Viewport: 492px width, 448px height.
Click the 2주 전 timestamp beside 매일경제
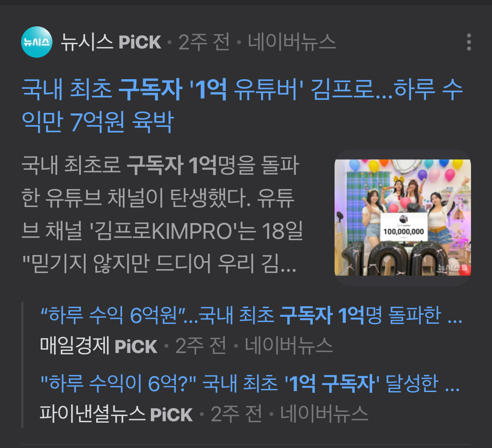click(x=201, y=346)
